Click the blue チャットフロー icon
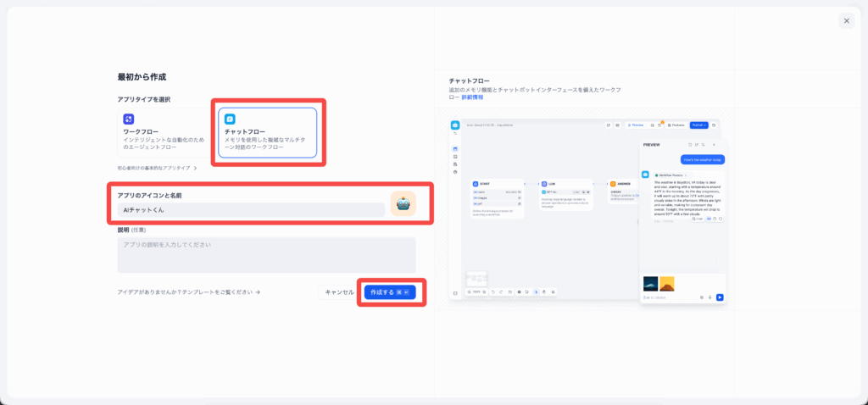This screenshot has width=868, height=405. coord(230,119)
